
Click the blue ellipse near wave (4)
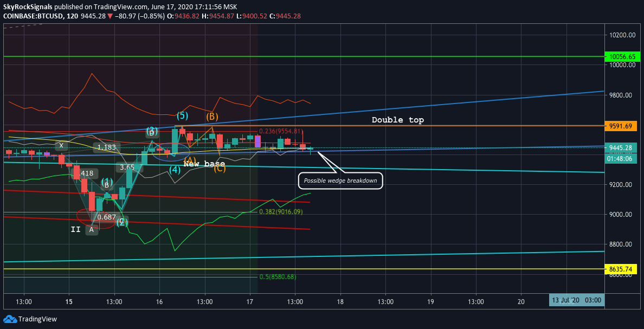tap(171, 151)
